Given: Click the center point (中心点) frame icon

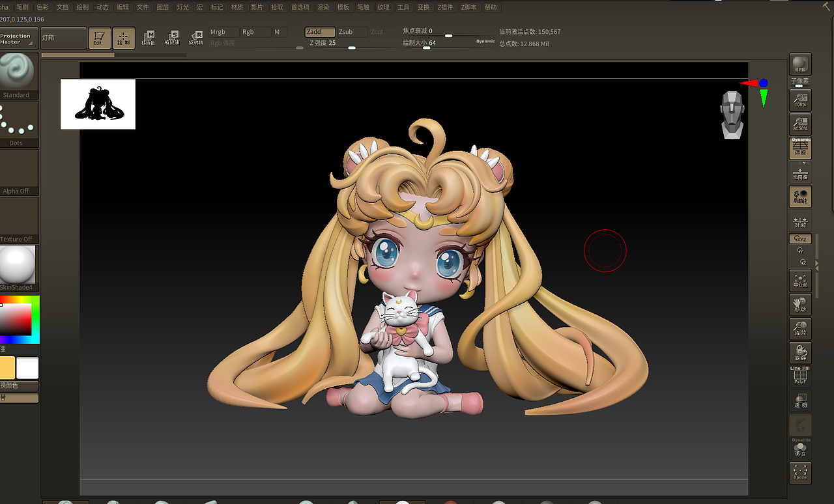Looking at the screenshot, I should tap(800, 281).
